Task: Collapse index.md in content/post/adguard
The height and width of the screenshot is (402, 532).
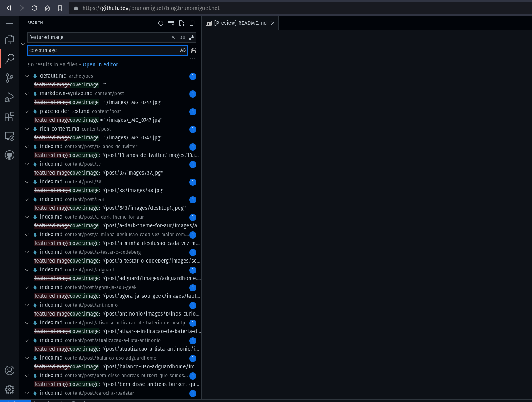Action: pyautogui.click(x=27, y=270)
